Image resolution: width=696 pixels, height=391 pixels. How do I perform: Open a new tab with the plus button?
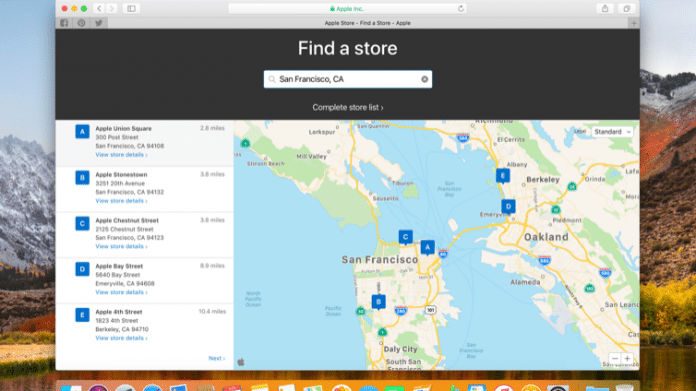point(634,23)
